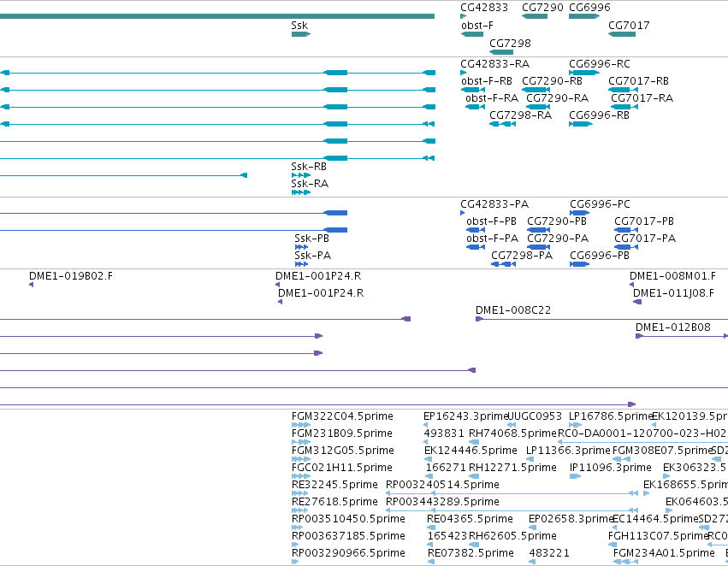Select the CG7290-PB protein

pyautogui.click(x=539, y=230)
